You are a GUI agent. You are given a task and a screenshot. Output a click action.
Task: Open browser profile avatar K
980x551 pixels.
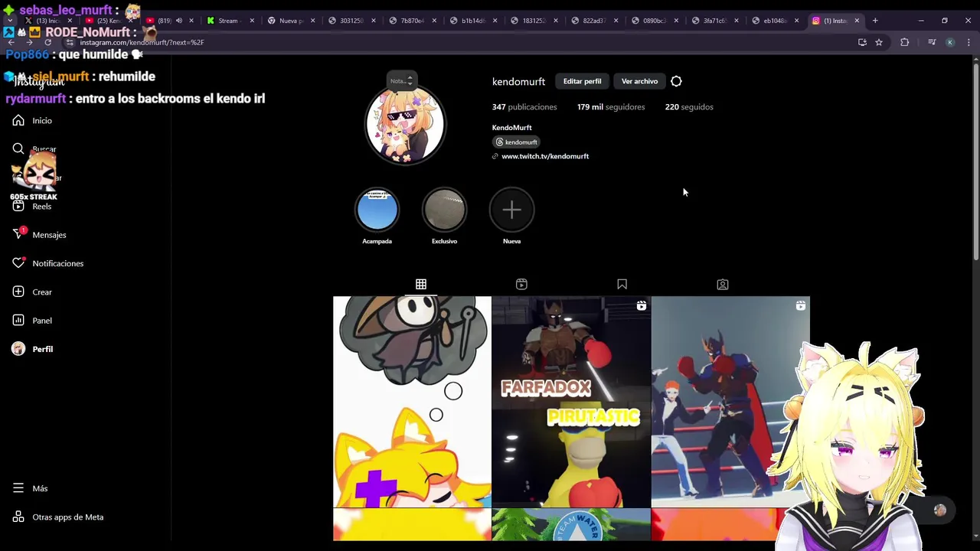950,42
